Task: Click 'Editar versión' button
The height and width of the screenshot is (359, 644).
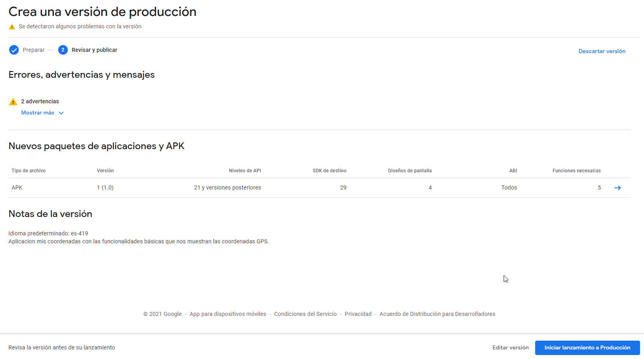Action: 510,348
